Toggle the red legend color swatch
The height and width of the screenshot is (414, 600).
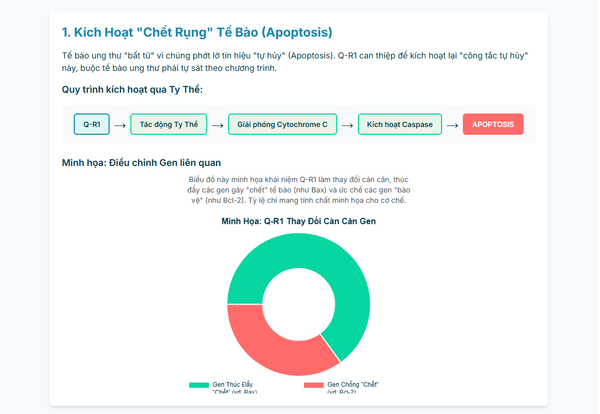pyautogui.click(x=314, y=385)
